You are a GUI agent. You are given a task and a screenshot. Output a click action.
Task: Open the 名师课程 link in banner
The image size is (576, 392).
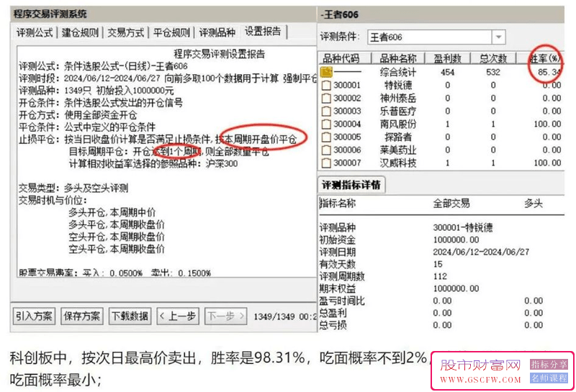[549, 378]
